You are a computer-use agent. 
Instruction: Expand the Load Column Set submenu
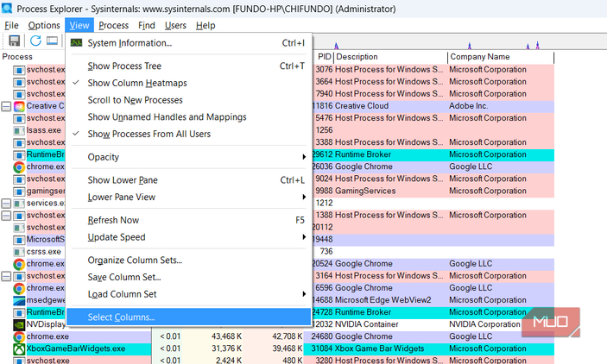pos(188,294)
